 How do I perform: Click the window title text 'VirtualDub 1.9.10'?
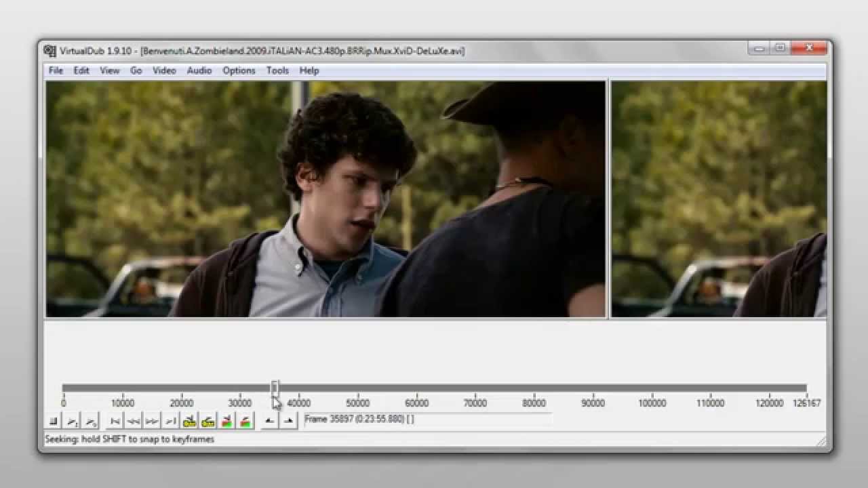(98, 51)
